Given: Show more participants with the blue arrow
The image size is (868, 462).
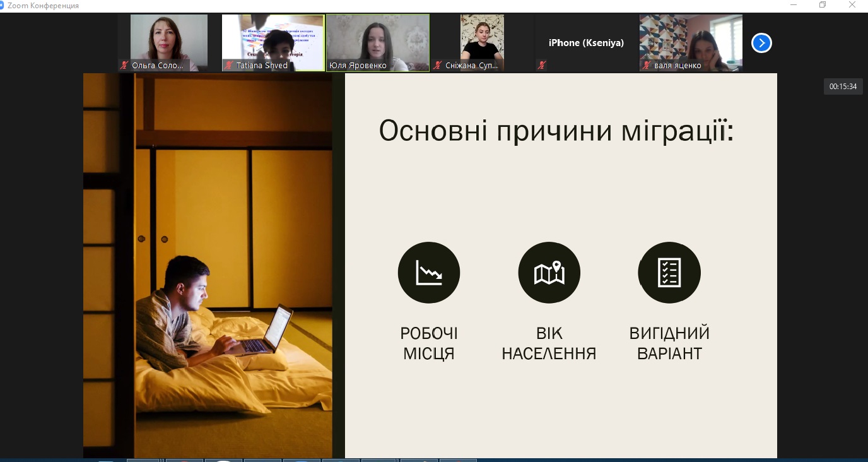Looking at the screenshot, I should (761, 43).
